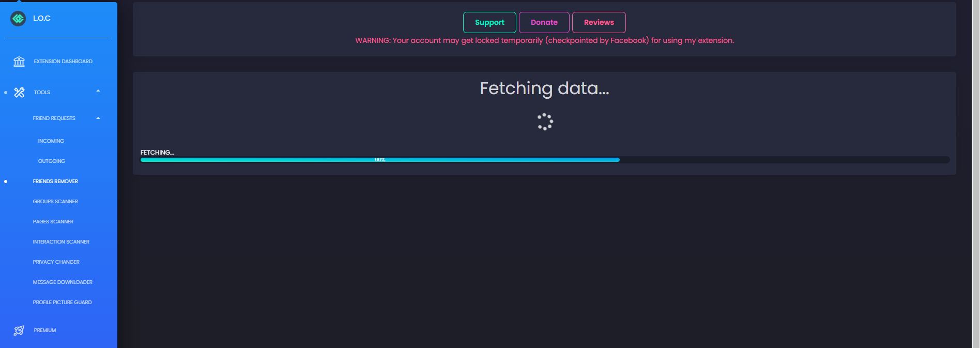Open Interaction Scanner tool
The height and width of the screenshot is (348, 980).
click(61, 242)
